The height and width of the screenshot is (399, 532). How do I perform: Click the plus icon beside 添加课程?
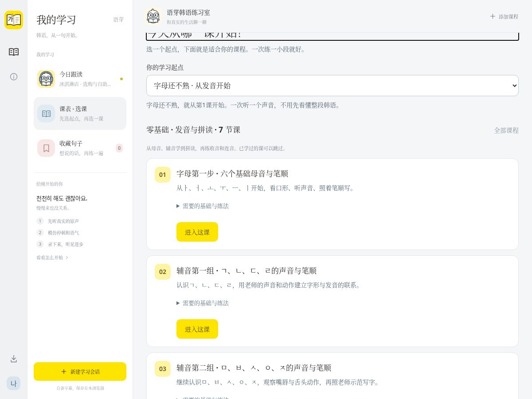point(493,16)
